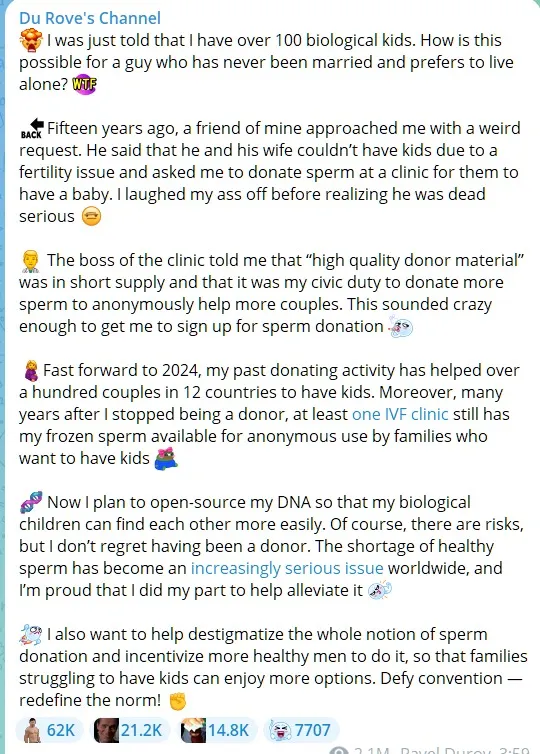540x754 pixels.
Task: Click the emoji after 'help alleviate it'
Action: point(380,591)
